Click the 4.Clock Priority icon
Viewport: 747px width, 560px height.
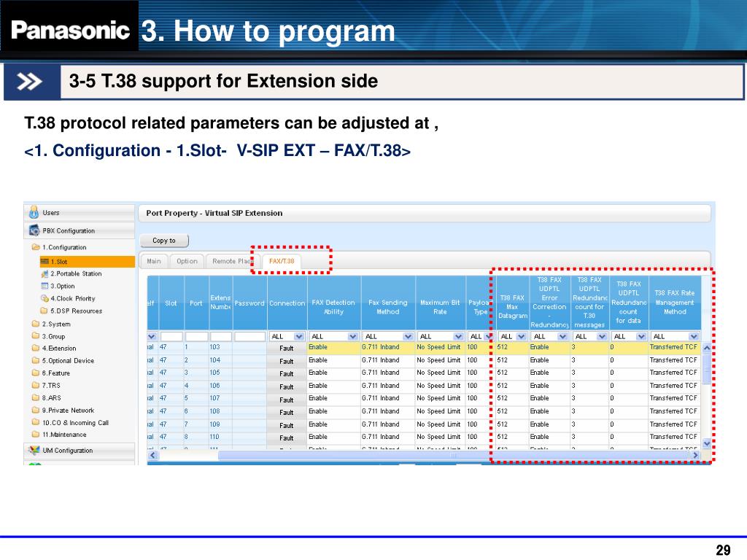pyautogui.click(x=44, y=298)
